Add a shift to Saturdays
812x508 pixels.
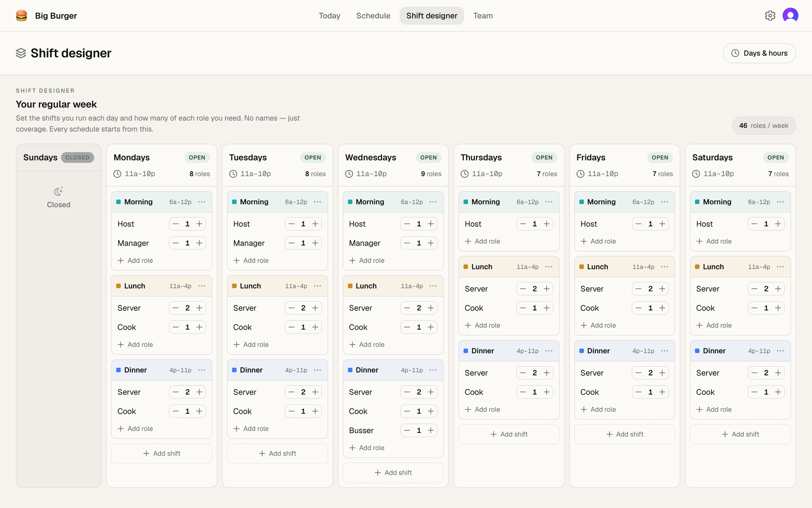coord(740,434)
